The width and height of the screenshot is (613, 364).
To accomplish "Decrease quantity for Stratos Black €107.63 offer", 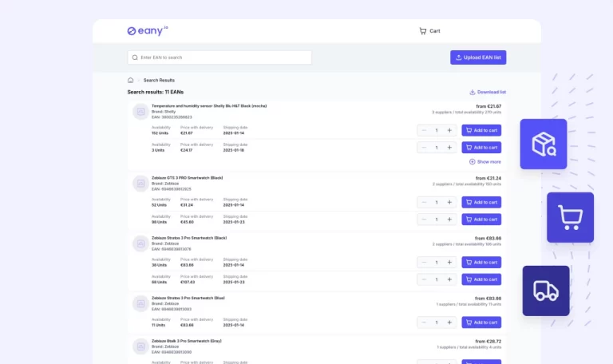I will click(x=424, y=279).
